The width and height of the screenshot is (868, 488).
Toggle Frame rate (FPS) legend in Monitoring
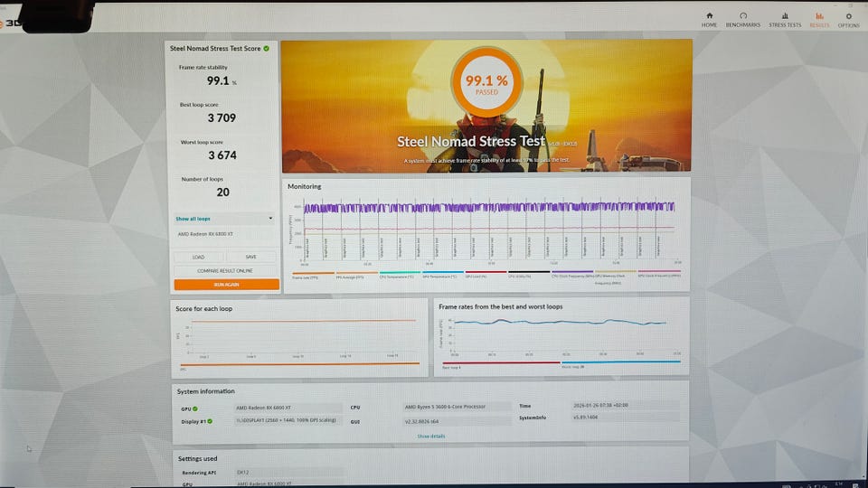(313, 275)
